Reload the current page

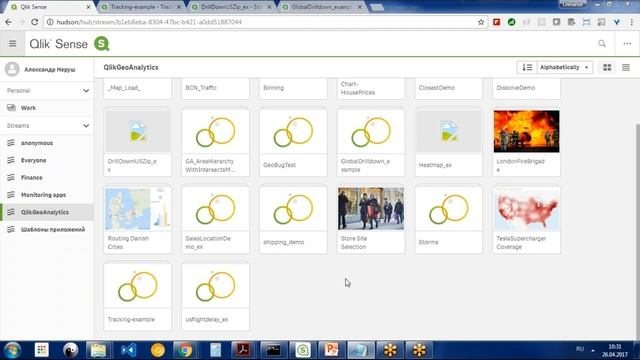point(35,22)
